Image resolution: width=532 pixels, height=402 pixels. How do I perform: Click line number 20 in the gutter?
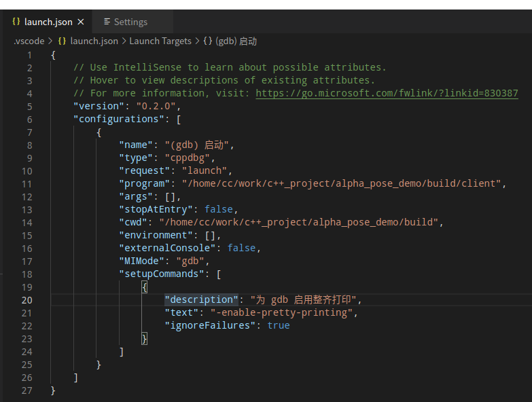pyautogui.click(x=26, y=300)
